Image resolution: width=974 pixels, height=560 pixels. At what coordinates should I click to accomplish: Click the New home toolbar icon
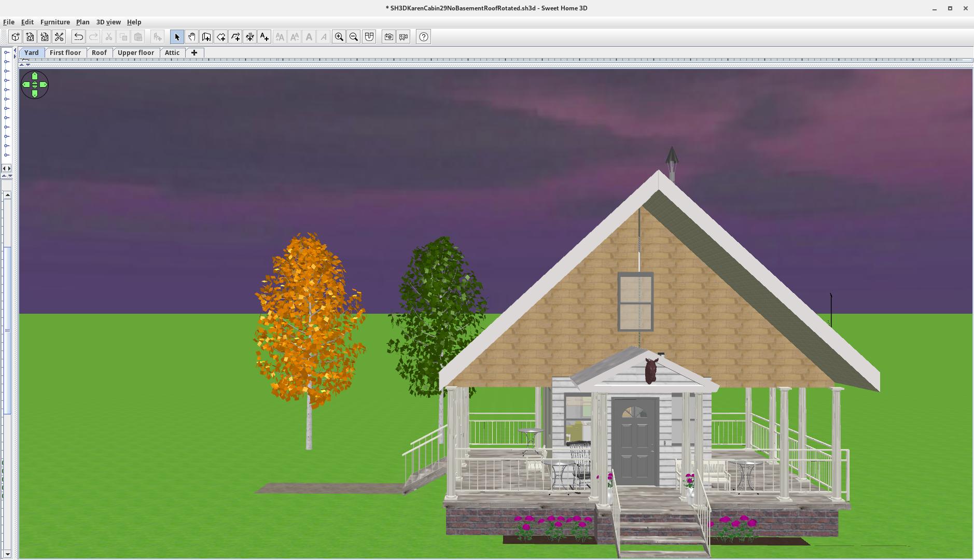16,37
